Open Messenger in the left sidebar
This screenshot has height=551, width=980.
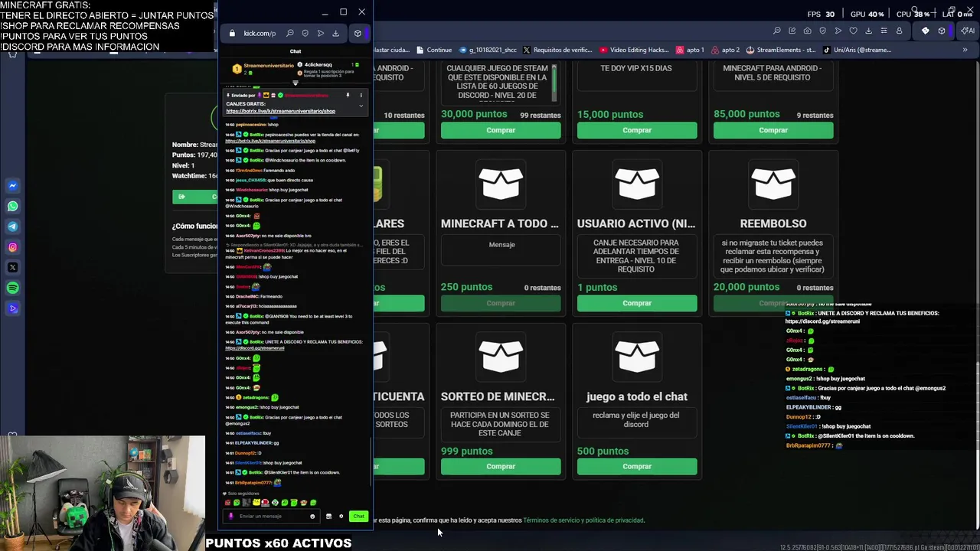coord(12,185)
